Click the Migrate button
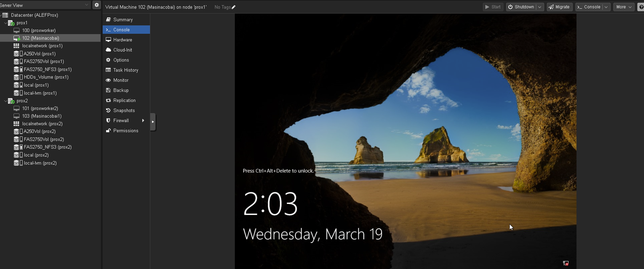Image resolution: width=644 pixels, height=269 pixels. [559, 7]
